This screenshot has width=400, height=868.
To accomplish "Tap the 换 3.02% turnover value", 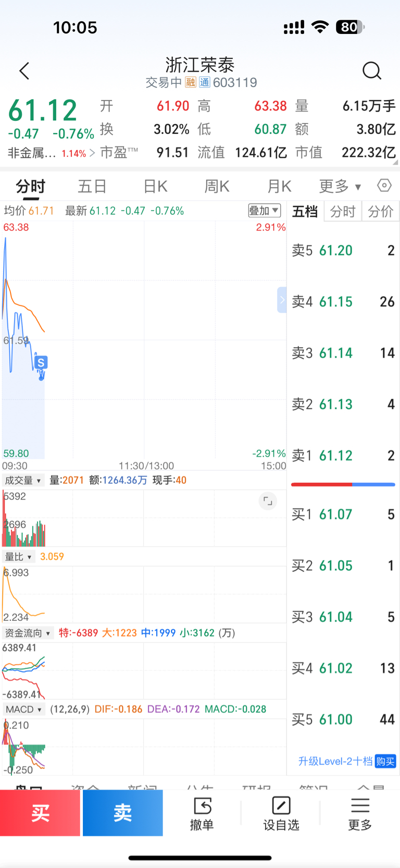I will (x=171, y=129).
